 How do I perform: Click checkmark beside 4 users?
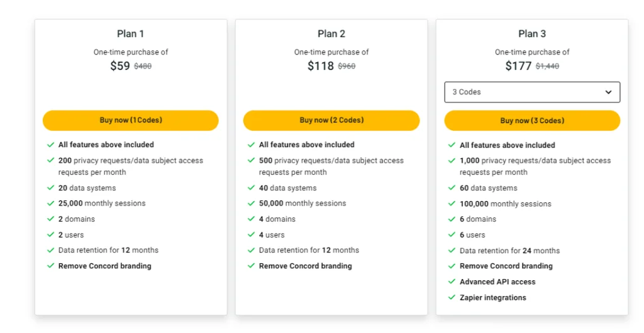[251, 234]
